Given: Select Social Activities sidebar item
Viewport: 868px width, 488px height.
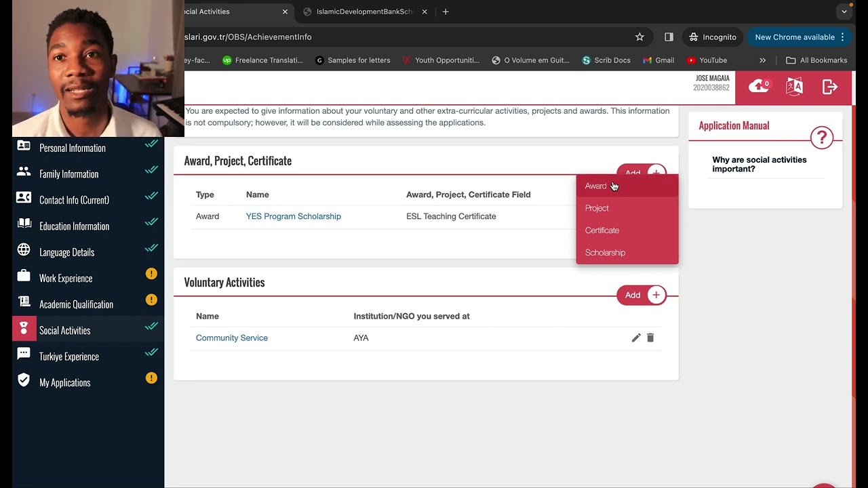Looking at the screenshot, I should tap(88, 330).
